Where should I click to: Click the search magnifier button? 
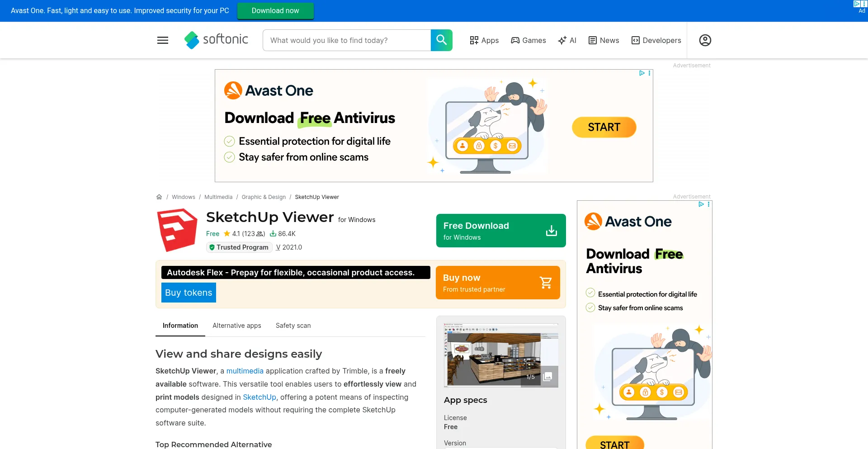(x=442, y=40)
